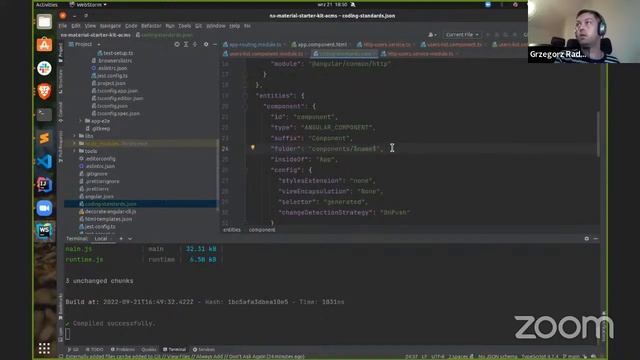This screenshot has width=640, height=360.
Task: Open the TODO tool window button
Action: pyautogui.click(x=95, y=349)
